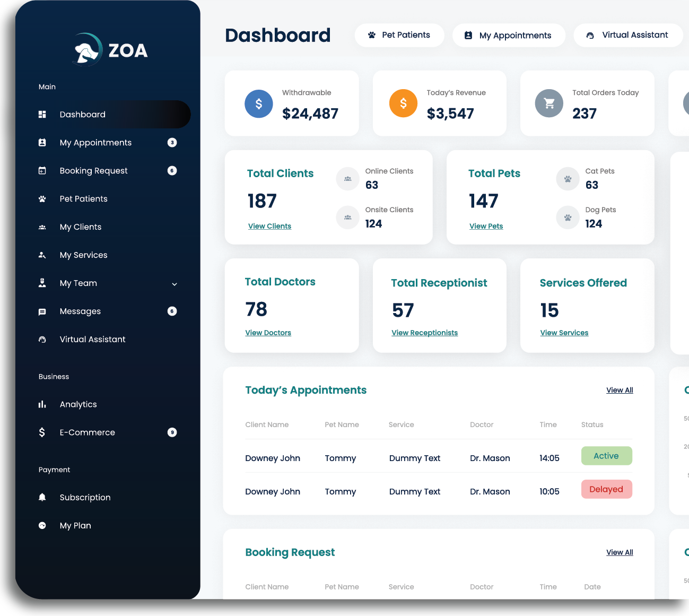Click the Total Orders Today cart icon
Screen dimensions: 689x616
click(549, 103)
